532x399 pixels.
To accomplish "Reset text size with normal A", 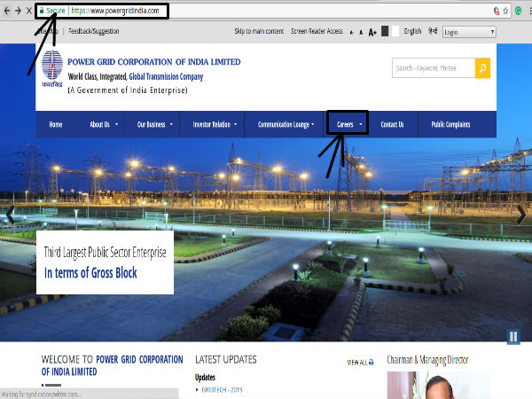I will click(x=361, y=33).
